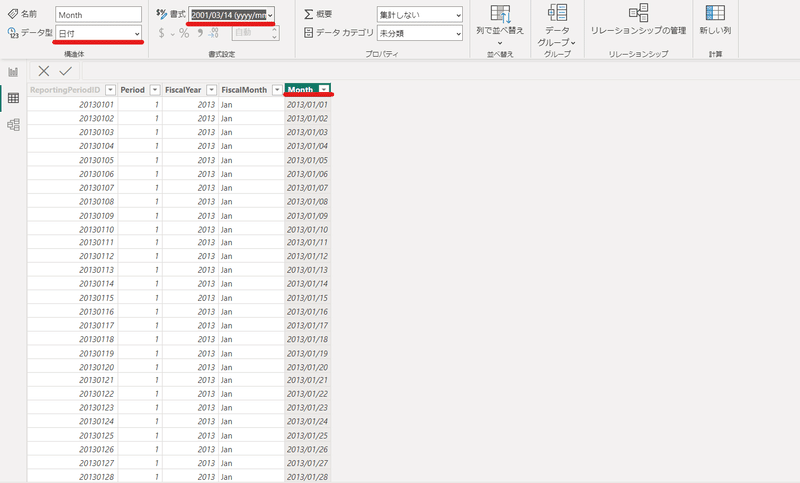Open the Model view sidebar icon

13,124
